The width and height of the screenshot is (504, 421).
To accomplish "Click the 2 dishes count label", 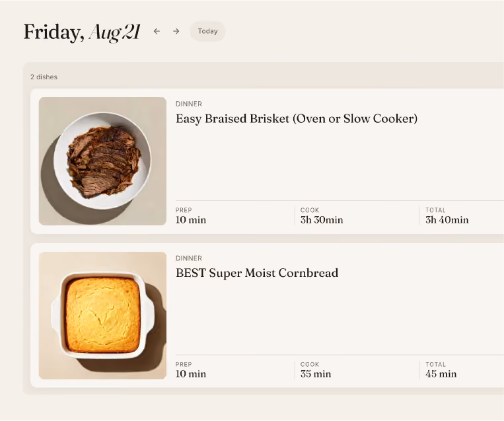I will (44, 77).
